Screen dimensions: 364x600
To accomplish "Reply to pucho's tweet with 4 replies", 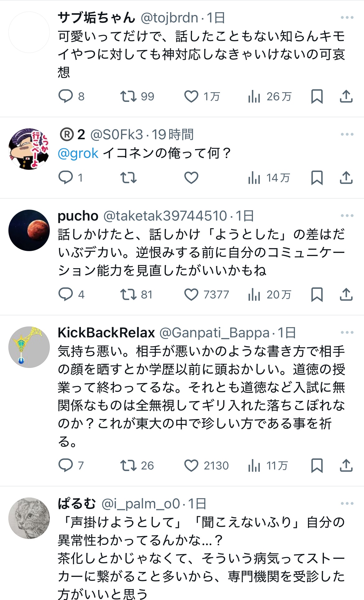I will 66,294.
